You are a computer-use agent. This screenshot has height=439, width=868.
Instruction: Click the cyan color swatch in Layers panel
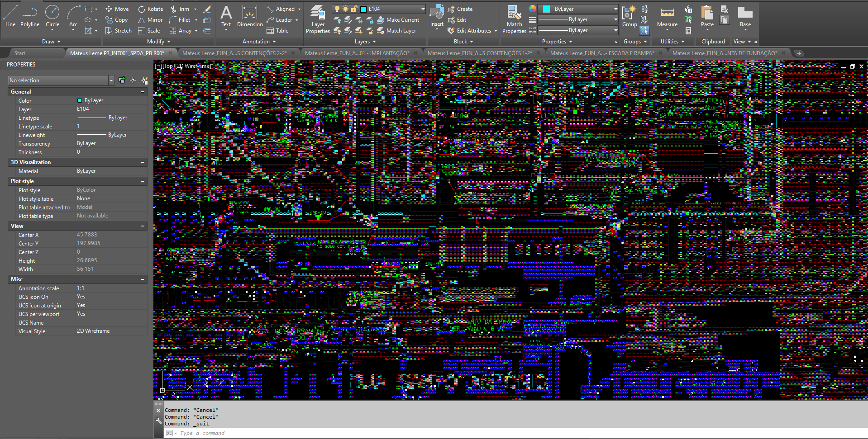(363, 9)
